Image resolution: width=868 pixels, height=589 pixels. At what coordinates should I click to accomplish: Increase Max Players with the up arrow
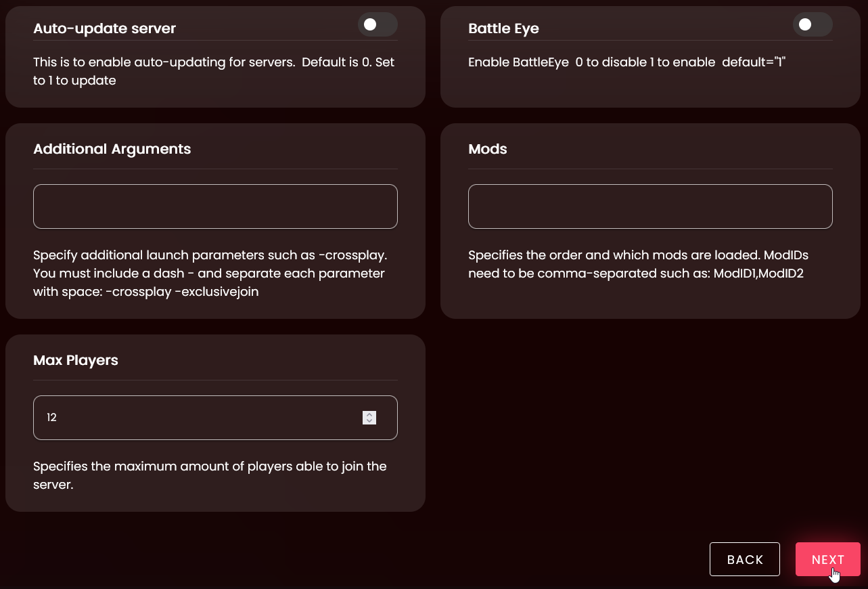(369, 414)
